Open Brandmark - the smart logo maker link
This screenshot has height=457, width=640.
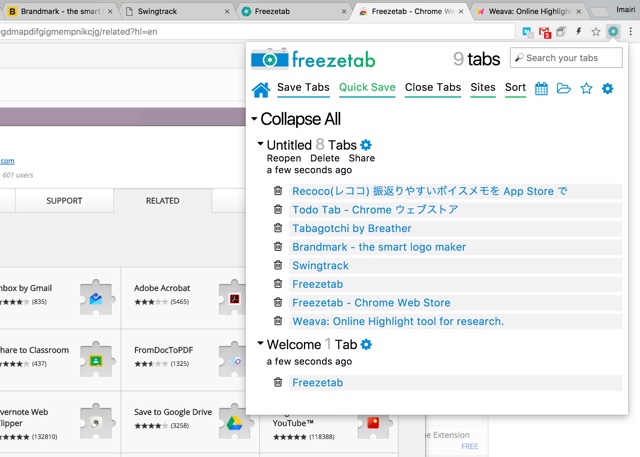click(379, 247)
